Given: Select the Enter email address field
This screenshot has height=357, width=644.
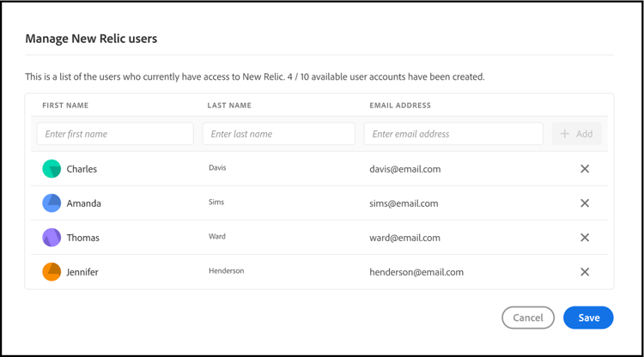Looking at the screenshot, I should point(453,134).
